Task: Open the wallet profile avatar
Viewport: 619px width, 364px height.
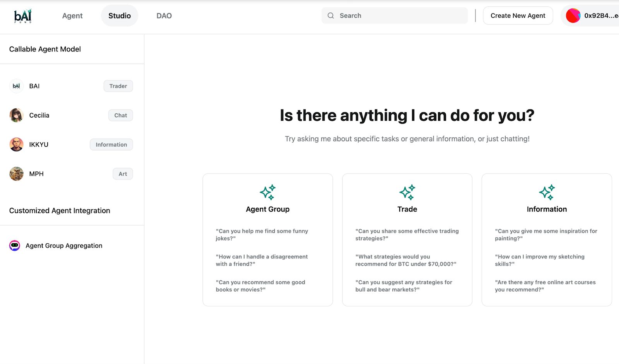Action: 573,16
